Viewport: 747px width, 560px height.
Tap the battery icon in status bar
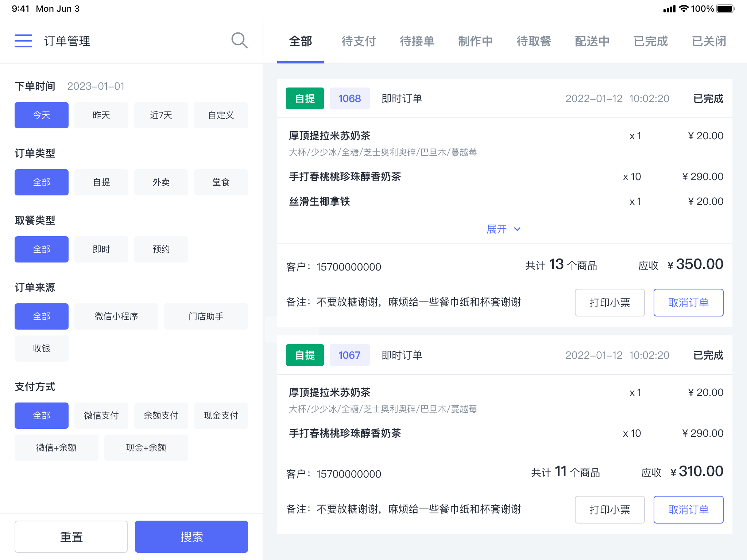coord(726,9)
